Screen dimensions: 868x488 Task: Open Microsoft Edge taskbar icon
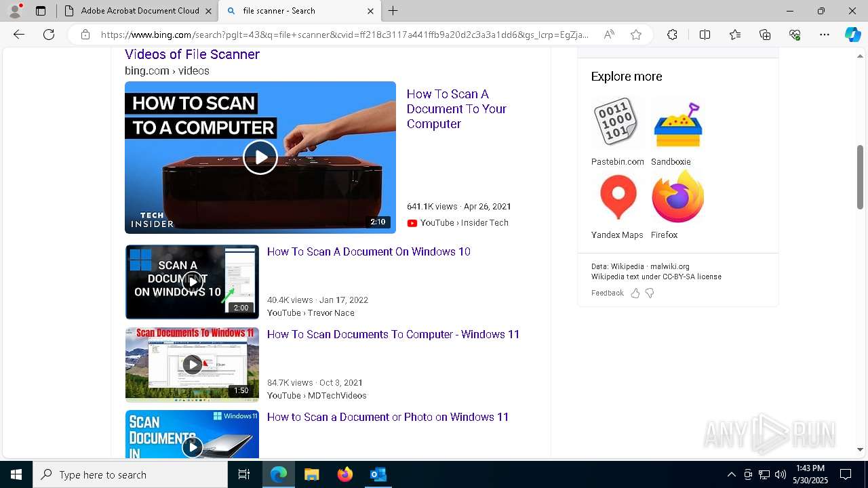click(279, 474)
